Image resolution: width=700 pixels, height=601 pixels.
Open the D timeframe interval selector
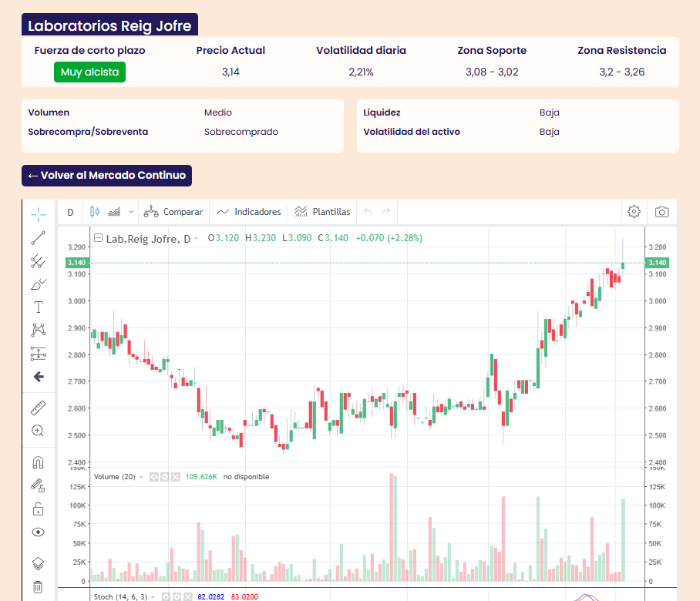(x=70, y=212)
